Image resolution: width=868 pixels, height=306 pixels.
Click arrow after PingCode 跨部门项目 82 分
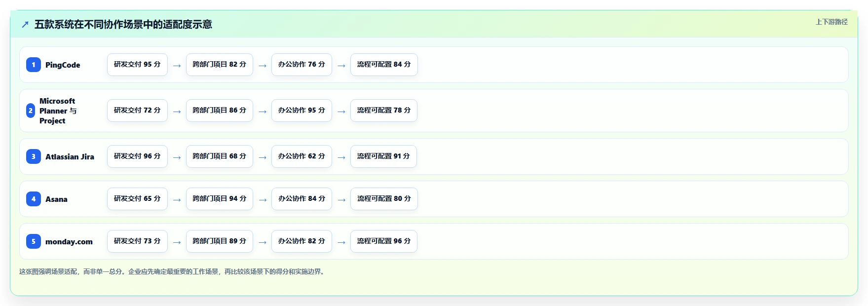(263, 66)
